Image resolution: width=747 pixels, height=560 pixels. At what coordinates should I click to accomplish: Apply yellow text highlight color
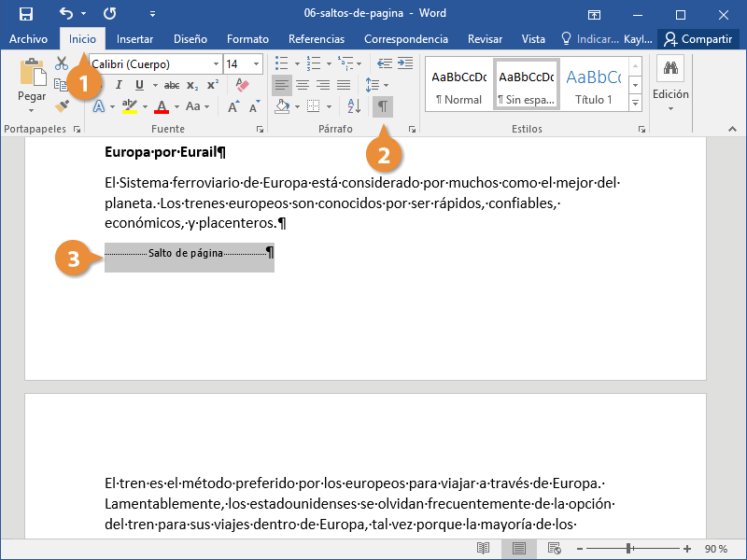point(130,106)
